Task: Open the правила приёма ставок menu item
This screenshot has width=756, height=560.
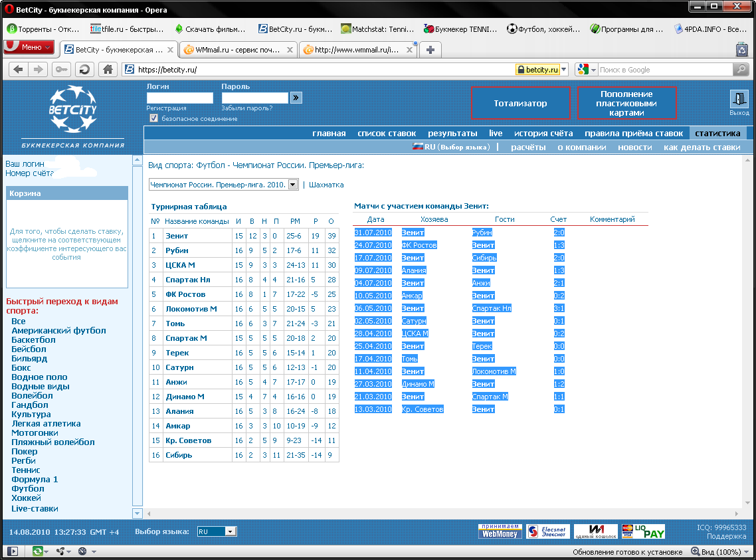Action: (x=634, y=134)
